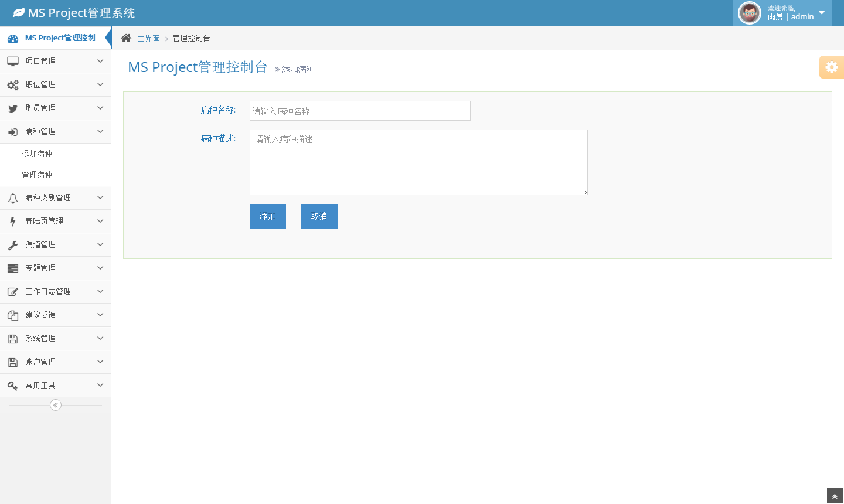Expand the 职位管理 menu chevron
844x504 pixels.
[100, 84]
